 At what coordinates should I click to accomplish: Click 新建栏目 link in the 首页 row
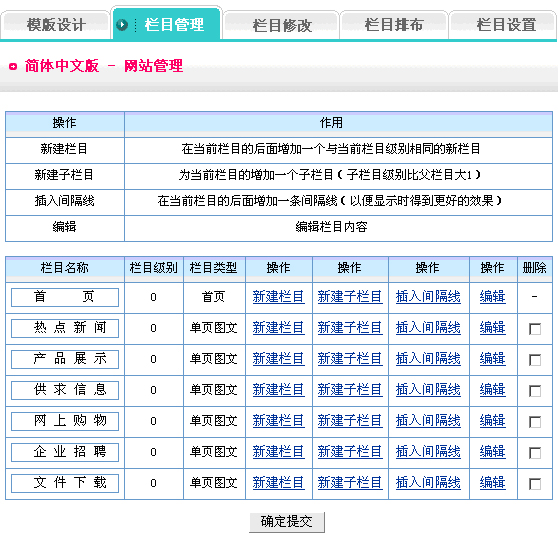point(278,297)
